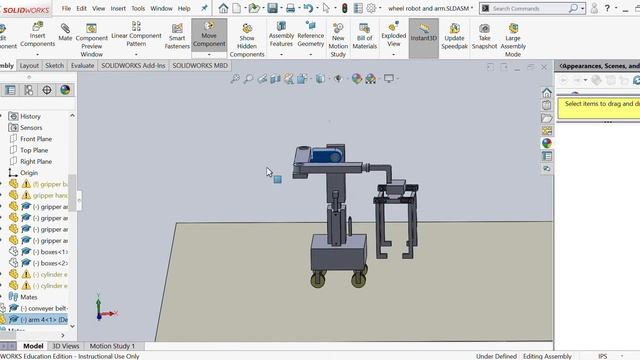Viewport: 640px width, 360px height.
Task: Expand Exploded View dropdown arrow
Action: (393, 54)
